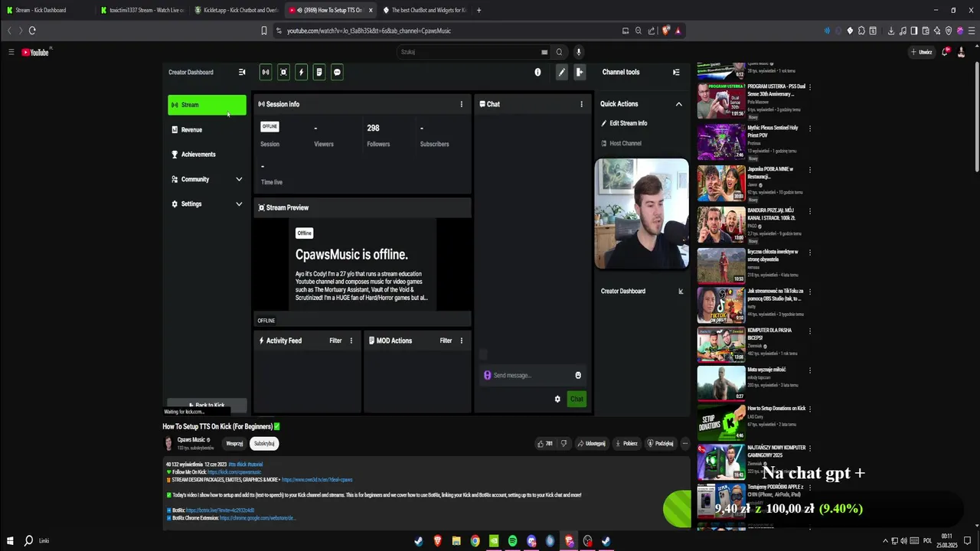Open the info icon in dashboard header

point(537,72)
